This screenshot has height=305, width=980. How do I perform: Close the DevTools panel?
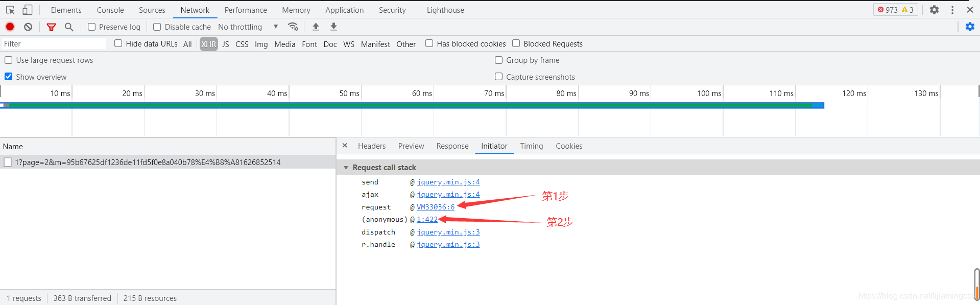point(970,10)
